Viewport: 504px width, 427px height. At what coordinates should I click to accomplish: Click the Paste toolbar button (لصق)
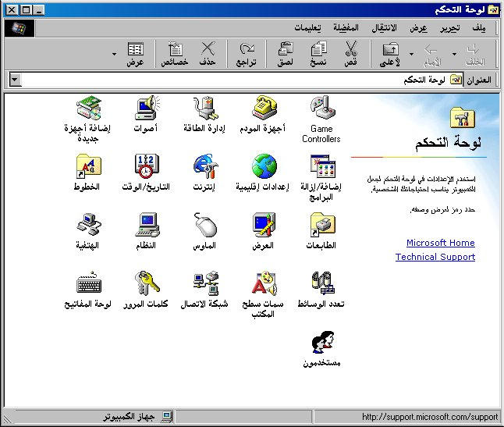(286, 54)
